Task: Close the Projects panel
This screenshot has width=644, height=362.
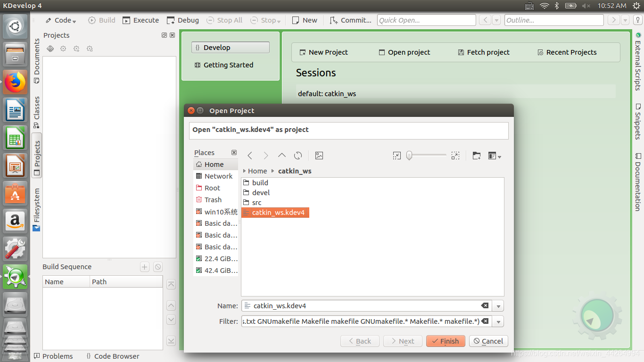Action: tap(172, 35)
